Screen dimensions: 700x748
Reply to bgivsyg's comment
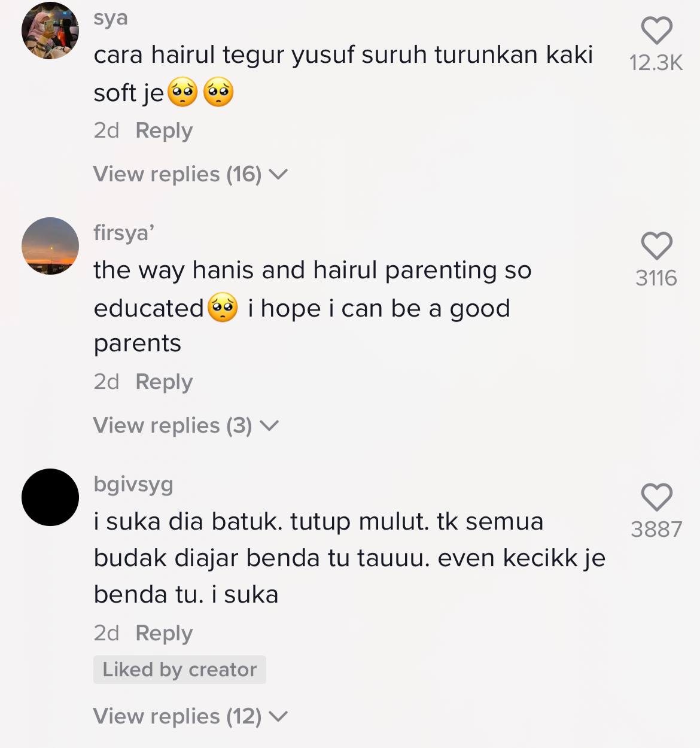tap(164, 633)
